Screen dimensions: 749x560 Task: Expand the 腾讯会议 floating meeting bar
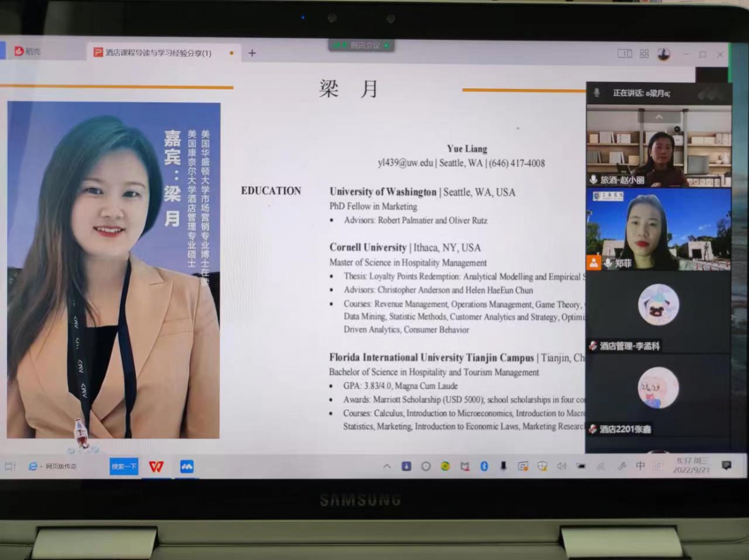362,45
